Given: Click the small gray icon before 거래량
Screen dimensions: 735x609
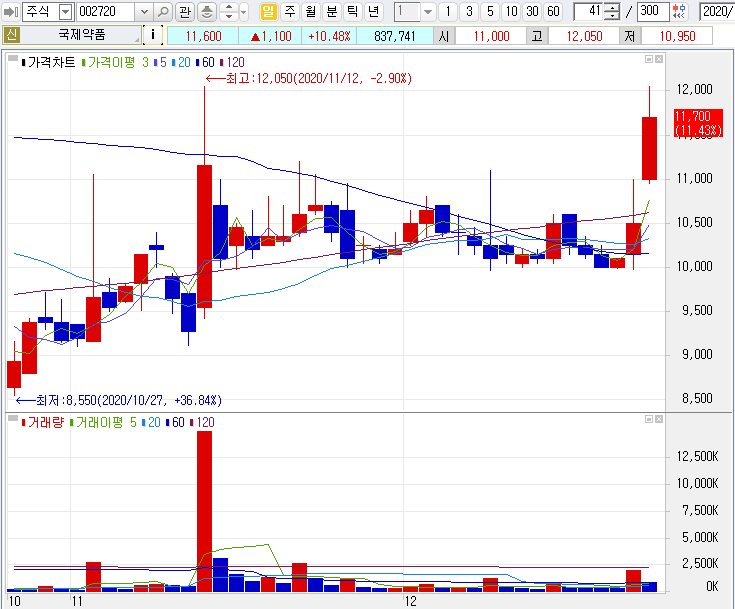Looking at the screenshot, I should tap(13, 418).
